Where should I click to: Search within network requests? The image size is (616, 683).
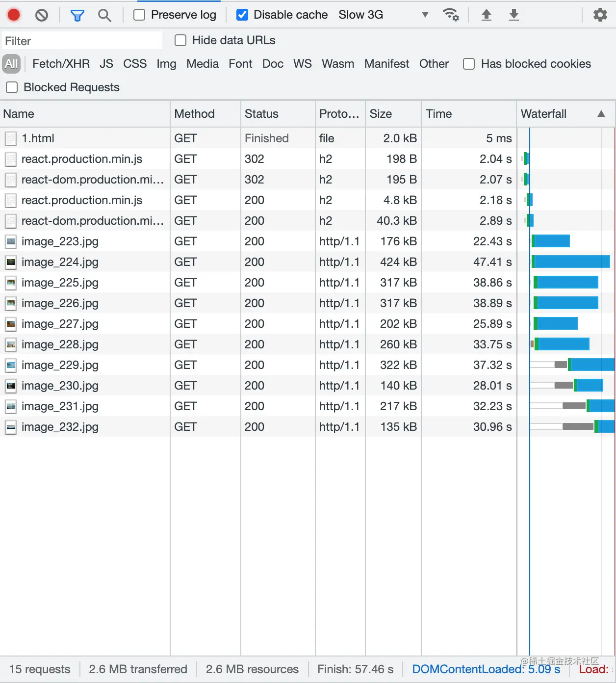point(104,15)
